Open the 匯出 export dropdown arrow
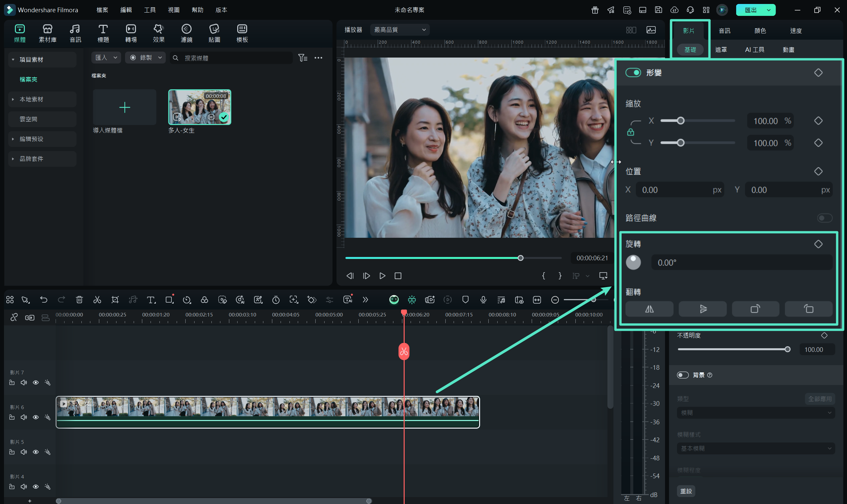The image size is (847, 504). pyautogui.click(x=769, y=10)
